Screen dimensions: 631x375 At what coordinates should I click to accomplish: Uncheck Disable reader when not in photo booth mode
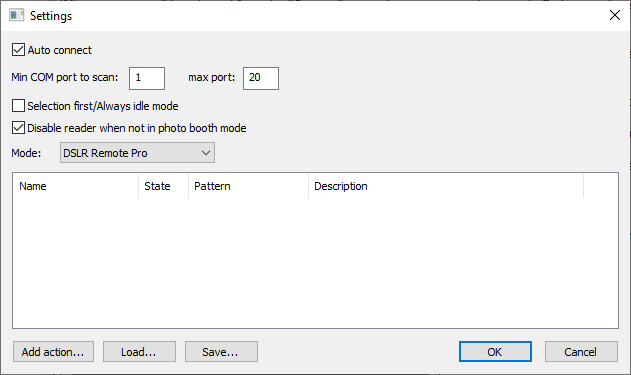19,128
